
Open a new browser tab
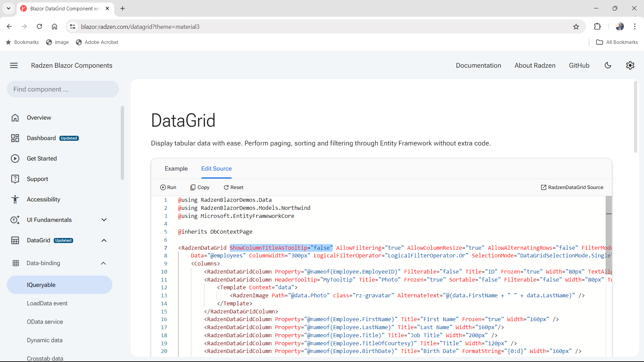pos(122,8)
